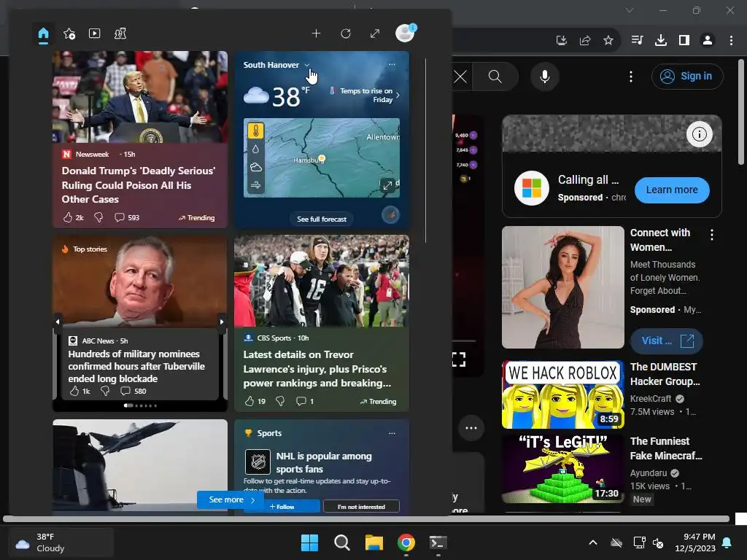Viewport: 747px width, 560px height.
Task: Clear YouTube search with the X icon
Action: [460, 76]
